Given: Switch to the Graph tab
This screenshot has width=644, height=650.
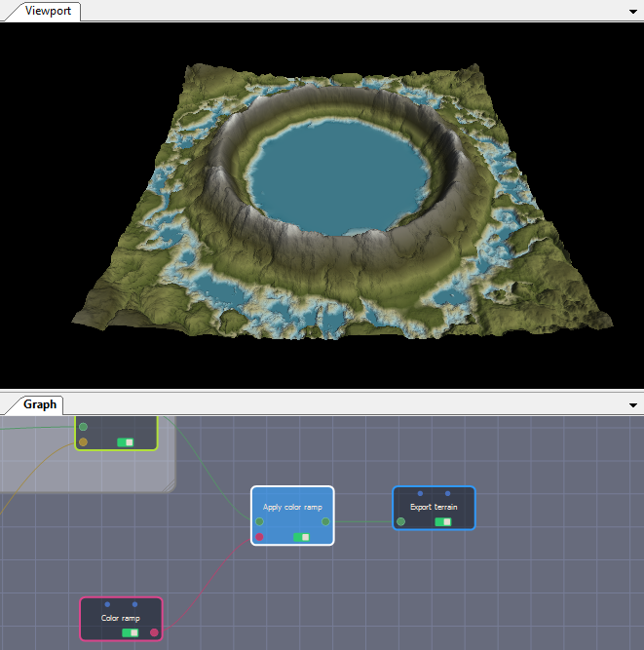Looking at the screenshot, I should point(40,404).
